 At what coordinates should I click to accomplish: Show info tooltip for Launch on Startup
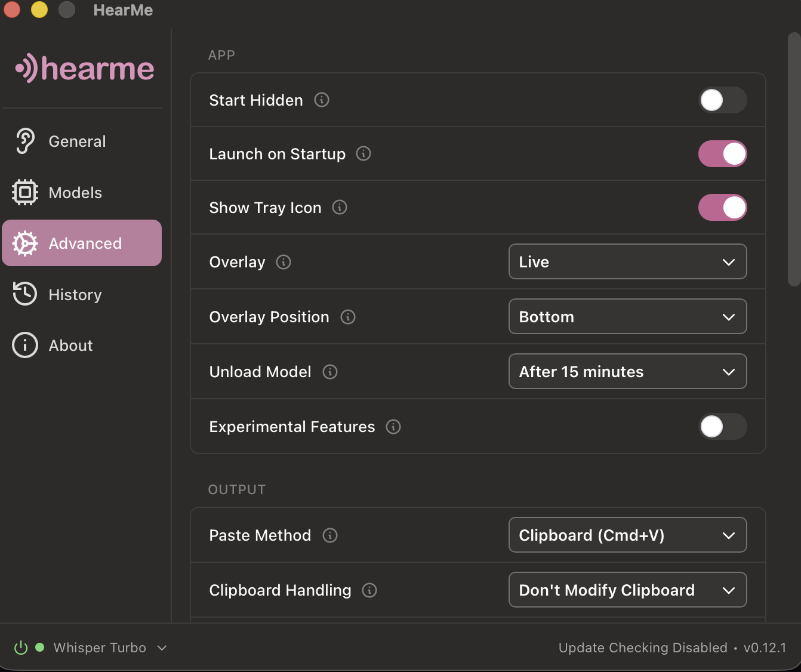click(x=363, y=153)
